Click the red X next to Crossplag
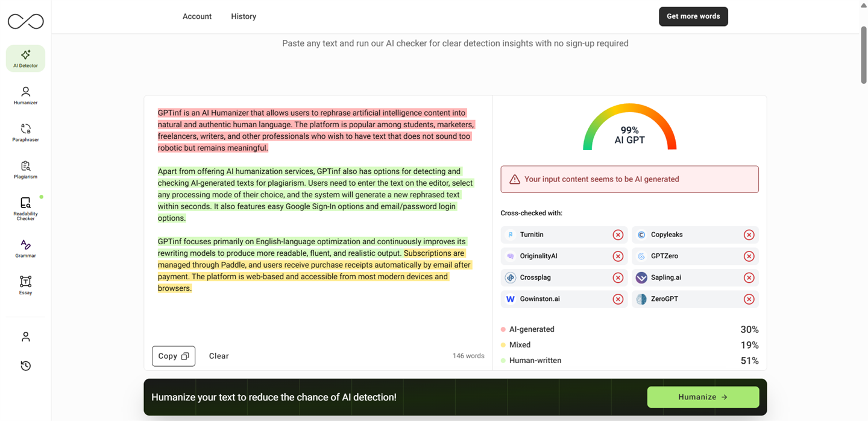Viewport: 868px width, 421px height. [x=618, y=277]
